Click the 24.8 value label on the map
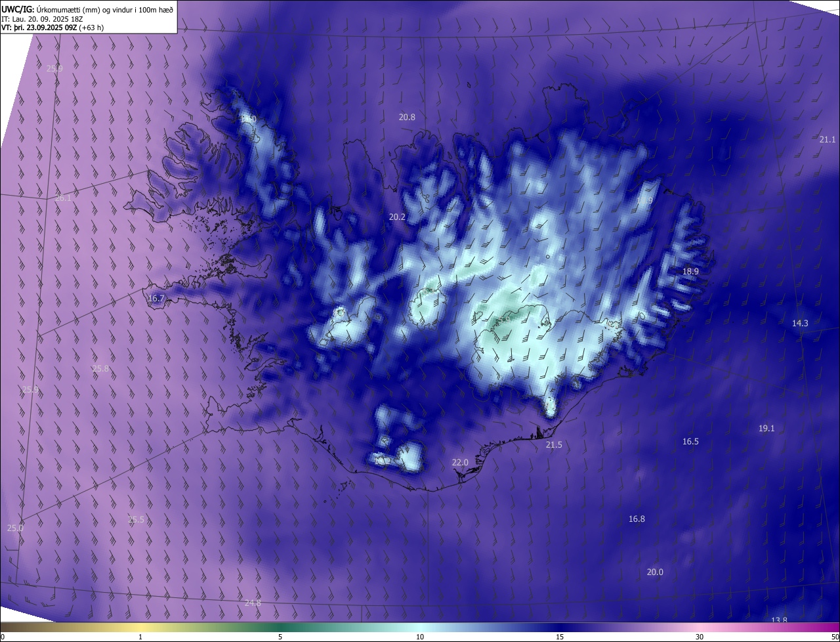The image size is (840, 642). click(253, 603)
